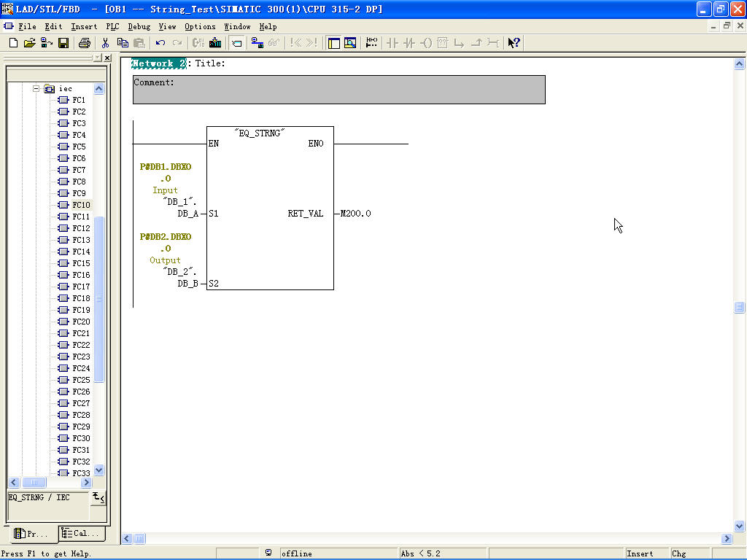The height and width of the screenshot is (560, 747).
Task: Toggle the Overviews panel icon
Action: (x=334, y=43)
